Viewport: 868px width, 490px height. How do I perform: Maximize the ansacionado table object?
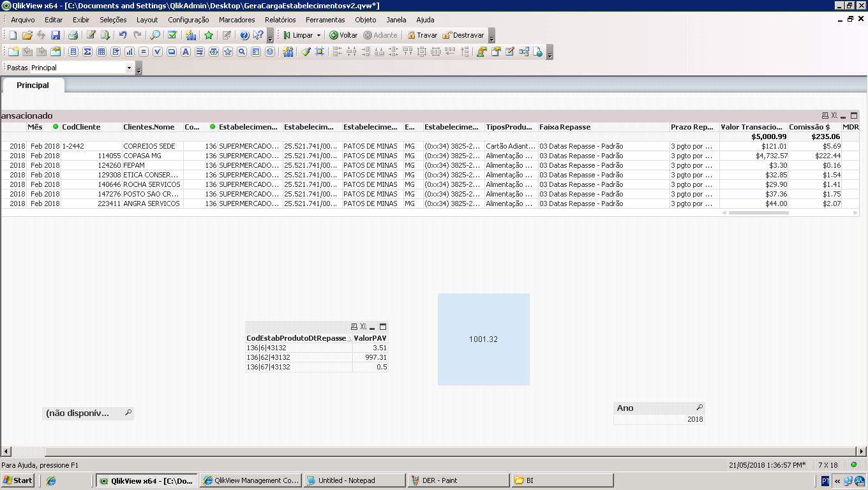[854, 115]
